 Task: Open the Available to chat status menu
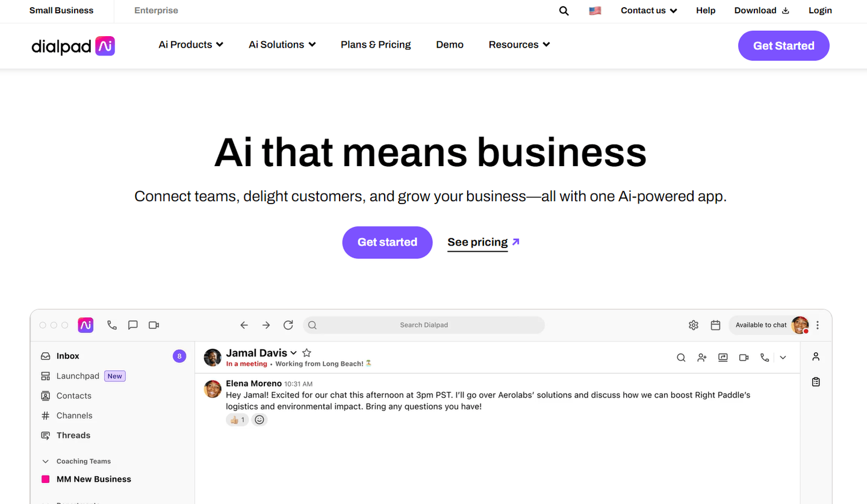pos(769,325)
